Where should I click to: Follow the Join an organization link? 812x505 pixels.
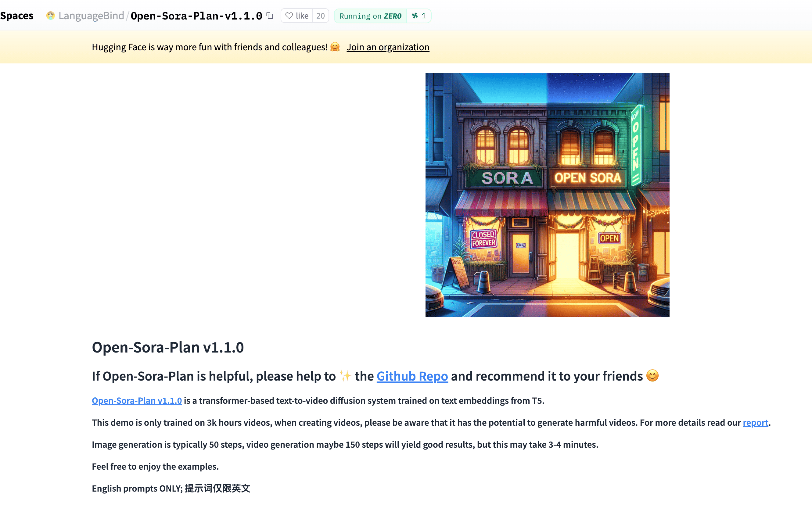coord(388,47)
